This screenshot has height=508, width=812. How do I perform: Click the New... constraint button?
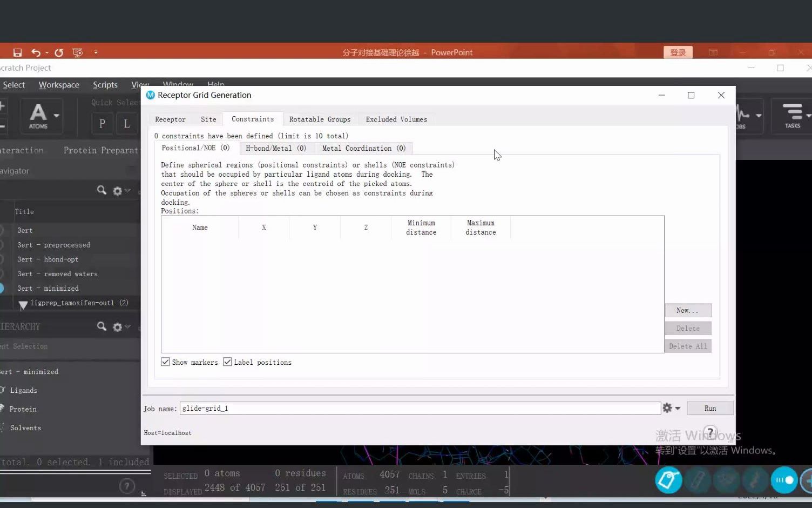point(688,310)
